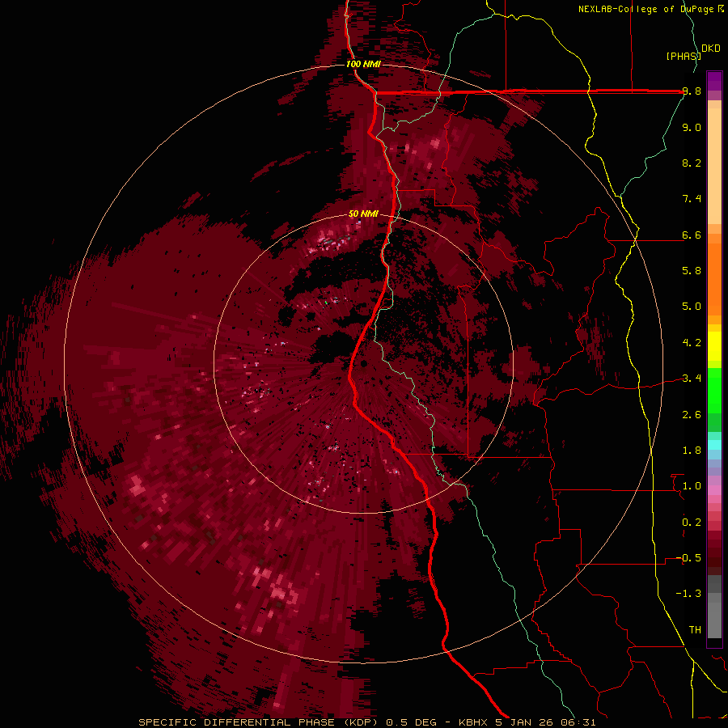728x728 pixels.
Task: Click the DKD unit label above scale
Action: [x=711, y=48]
